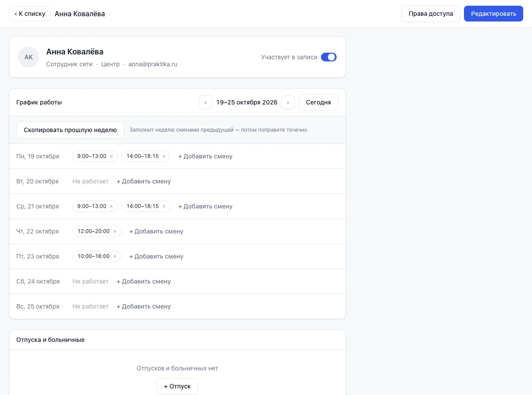Click 'Не работает' on Sunday's row

pyautogui.click(x=90, y=306)
